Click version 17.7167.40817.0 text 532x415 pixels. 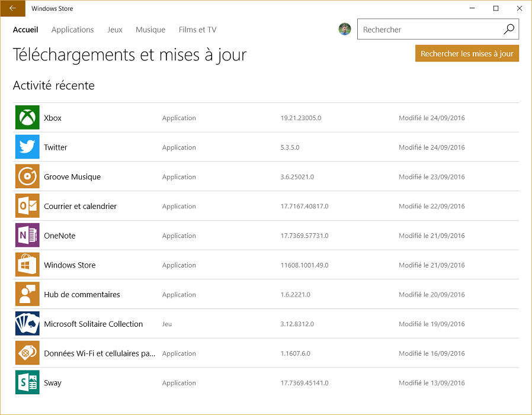tap(305, 206)
